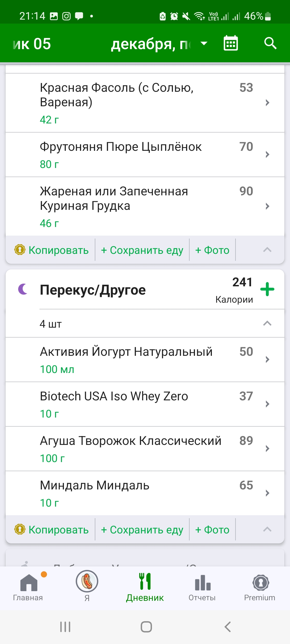Open the Главная home tab
The width and height of the screenshot is (290, 644).
coord(28,587)
